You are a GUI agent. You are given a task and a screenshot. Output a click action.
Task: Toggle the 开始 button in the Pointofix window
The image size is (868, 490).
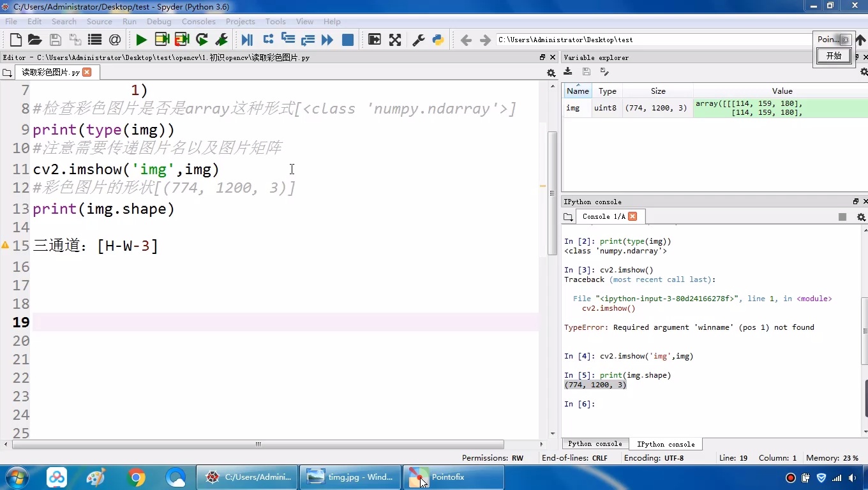pyautogui.click(x=833, y=56)
